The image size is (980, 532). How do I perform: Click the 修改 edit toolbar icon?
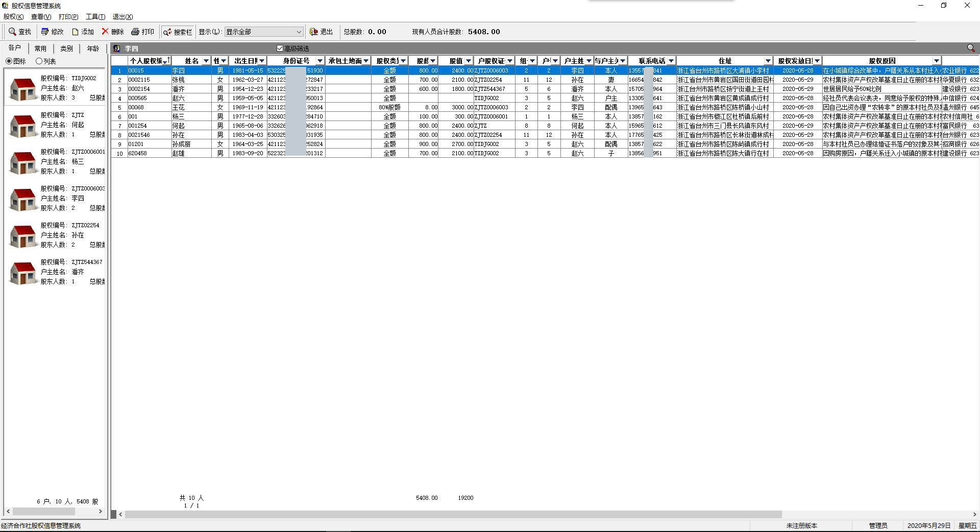click(x=45, y=32)
